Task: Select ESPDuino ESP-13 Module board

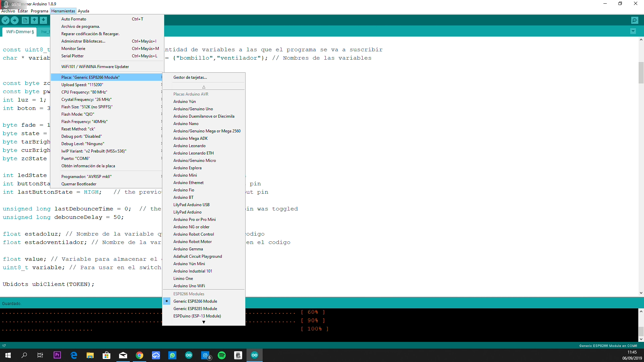Action: (197, 316)
